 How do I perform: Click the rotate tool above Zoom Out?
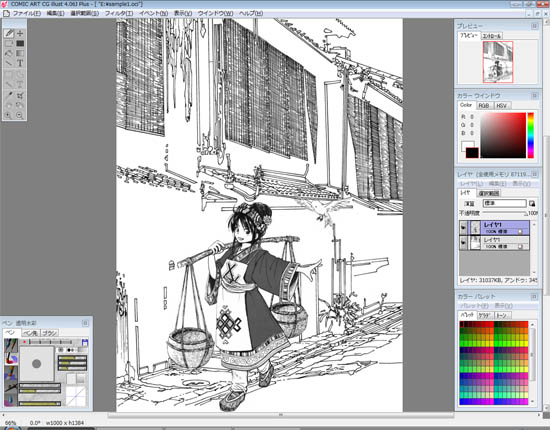point(20,105)
